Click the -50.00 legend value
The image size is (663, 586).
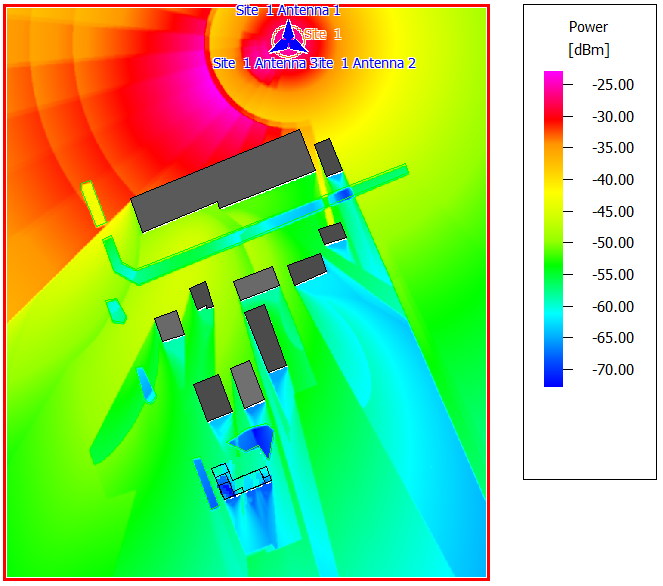[613, 243]
